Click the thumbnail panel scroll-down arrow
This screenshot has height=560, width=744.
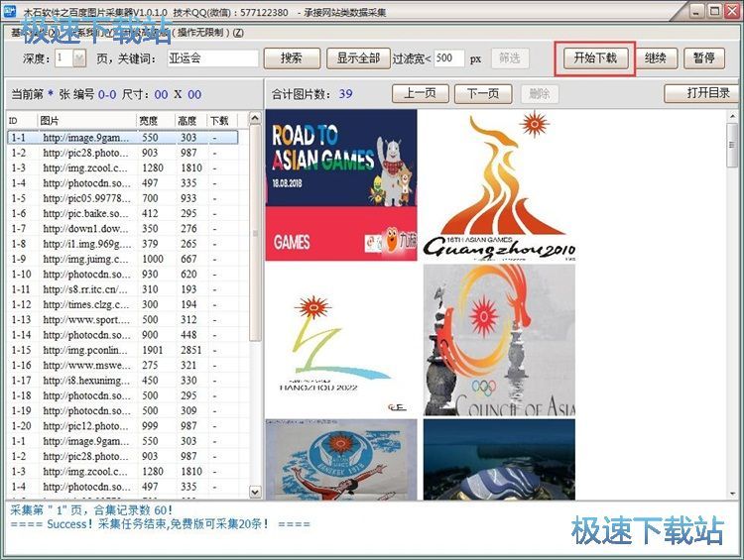(x=732, y=494)
